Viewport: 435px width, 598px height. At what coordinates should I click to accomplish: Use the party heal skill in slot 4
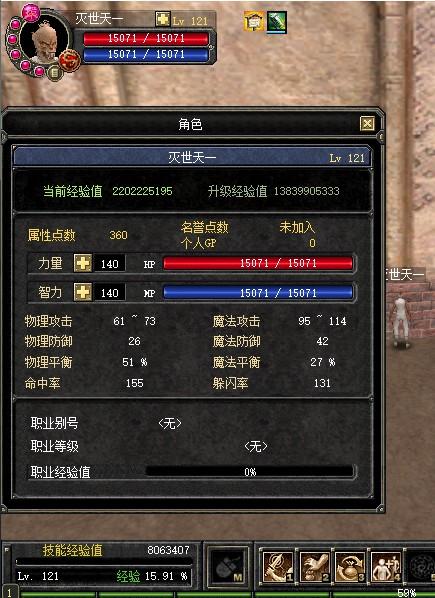click(386, 567)
